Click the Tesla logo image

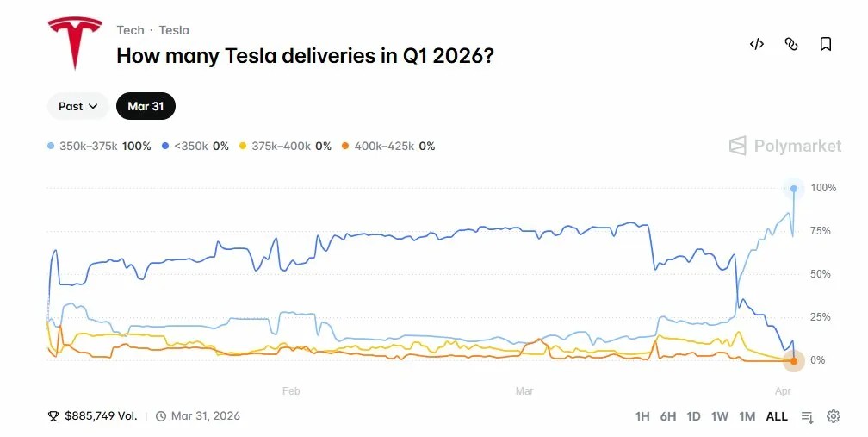tap(75, 43)
